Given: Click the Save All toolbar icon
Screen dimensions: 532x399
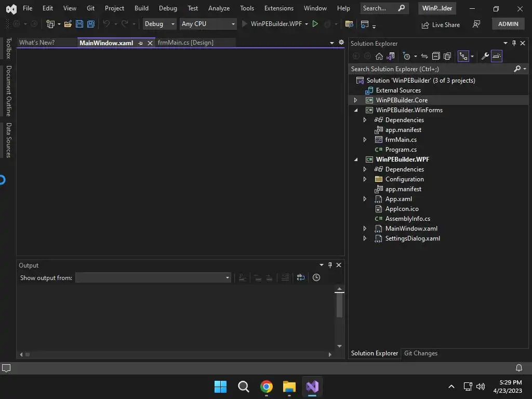Looking at the screenshot, I should pyautogui.click(x=90, y=24).
